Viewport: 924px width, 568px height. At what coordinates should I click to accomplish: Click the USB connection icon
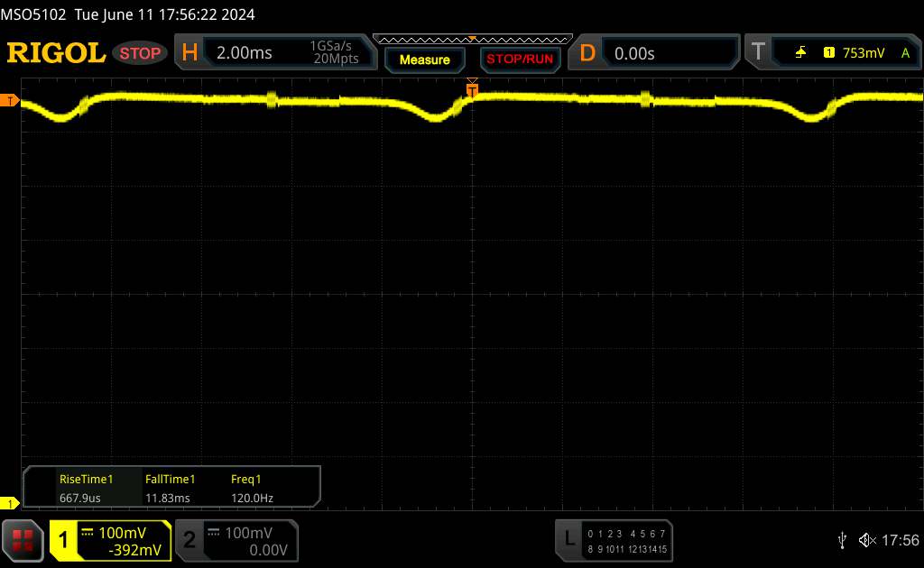(842, 540)
